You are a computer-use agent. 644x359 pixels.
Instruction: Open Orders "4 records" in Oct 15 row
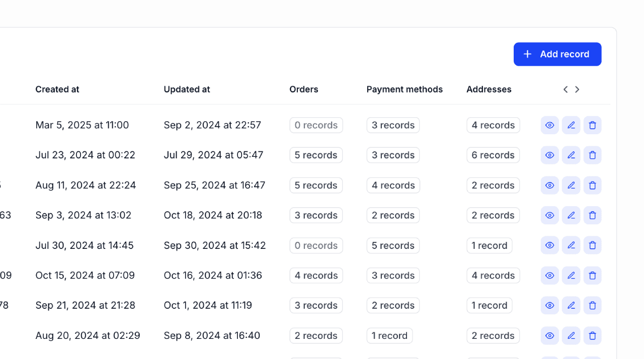pos(316,276)
